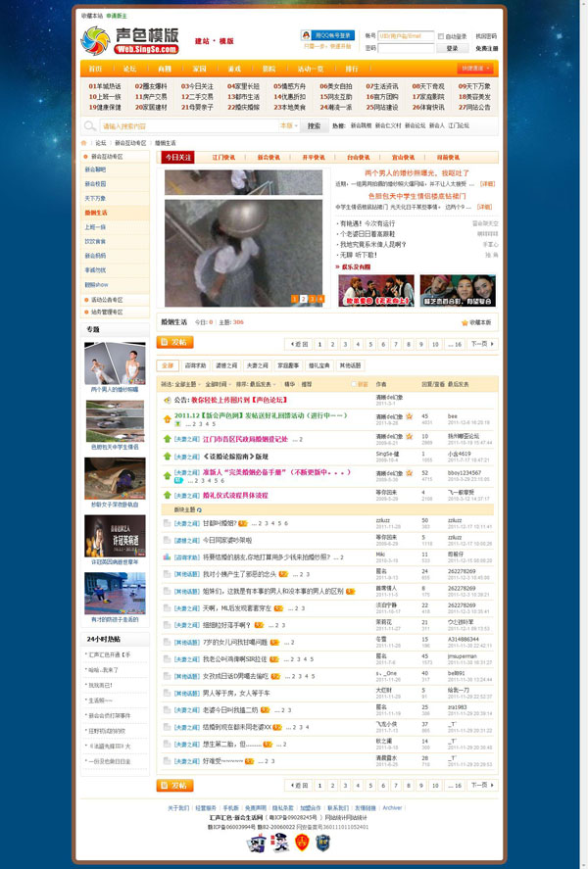Click the green arrow icon of 谈婚论嫁指南 thread
This screenshot has height=869, width=588.
tap(167, 457)
